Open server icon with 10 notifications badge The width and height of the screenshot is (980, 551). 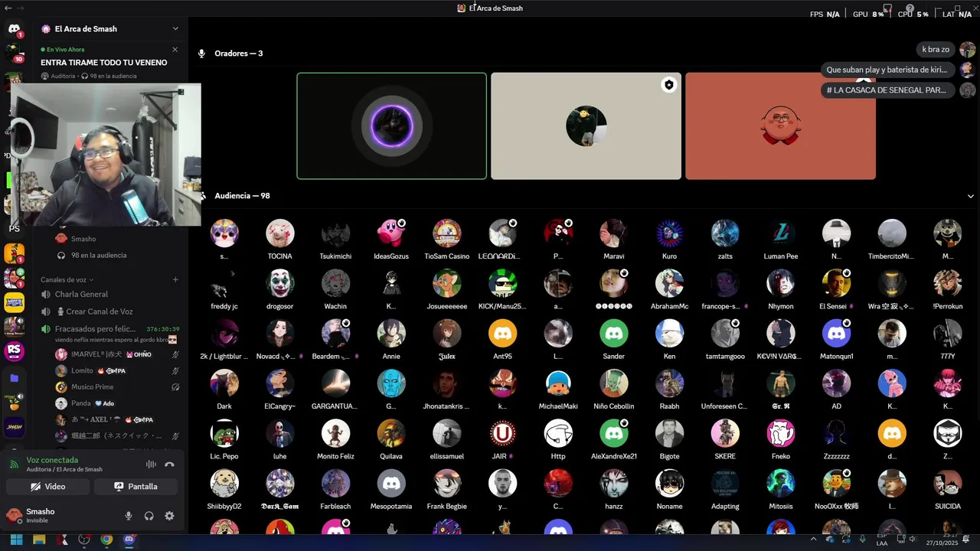click(x=14, y=54)
